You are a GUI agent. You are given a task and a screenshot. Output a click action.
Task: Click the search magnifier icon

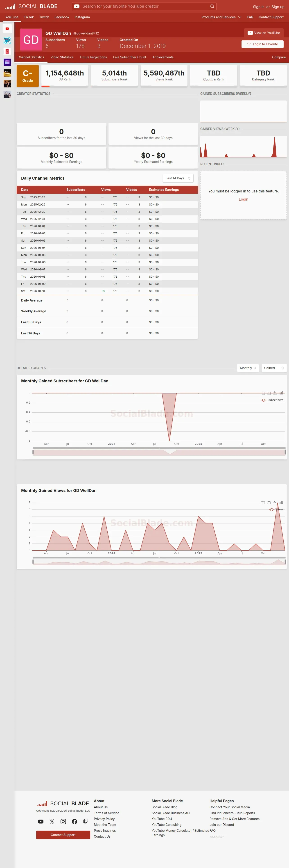212,6
